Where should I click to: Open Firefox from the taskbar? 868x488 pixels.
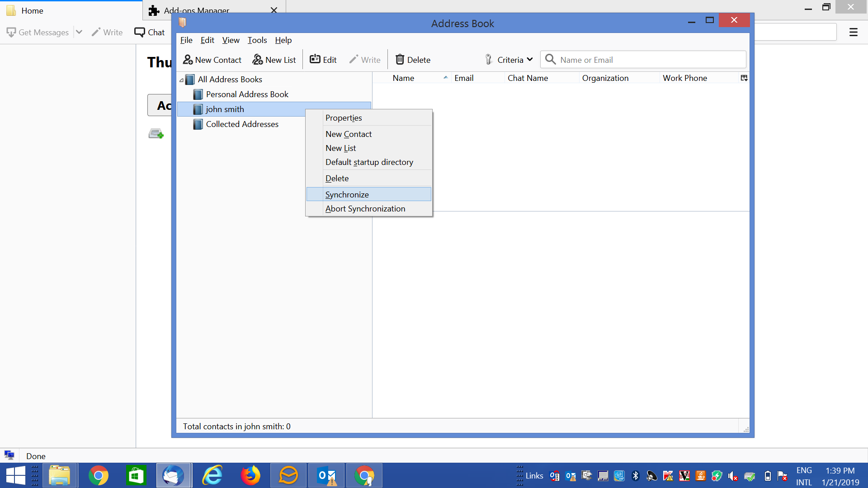click(x=250, y=475)
